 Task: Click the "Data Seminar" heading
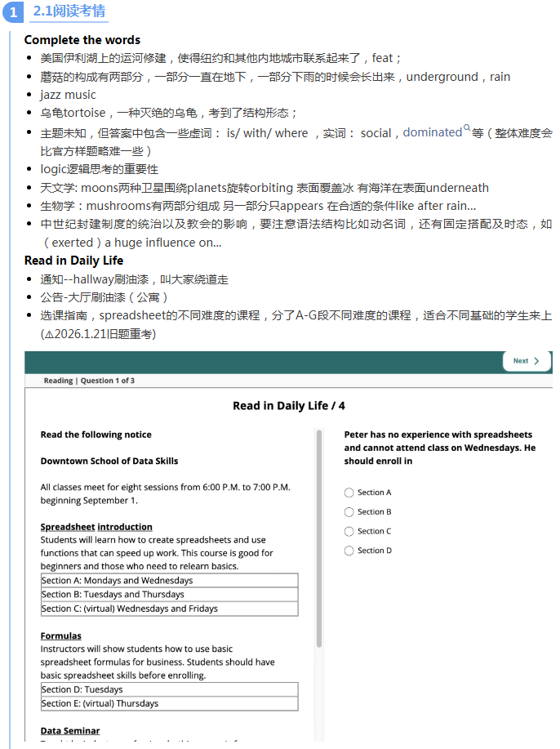pos(70,730)
